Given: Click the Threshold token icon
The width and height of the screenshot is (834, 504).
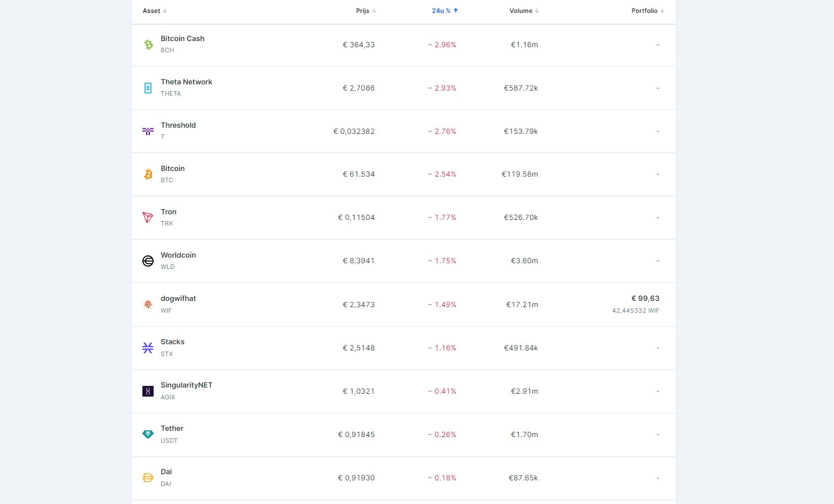Looking at the screenshot, I should coord(148,131).
